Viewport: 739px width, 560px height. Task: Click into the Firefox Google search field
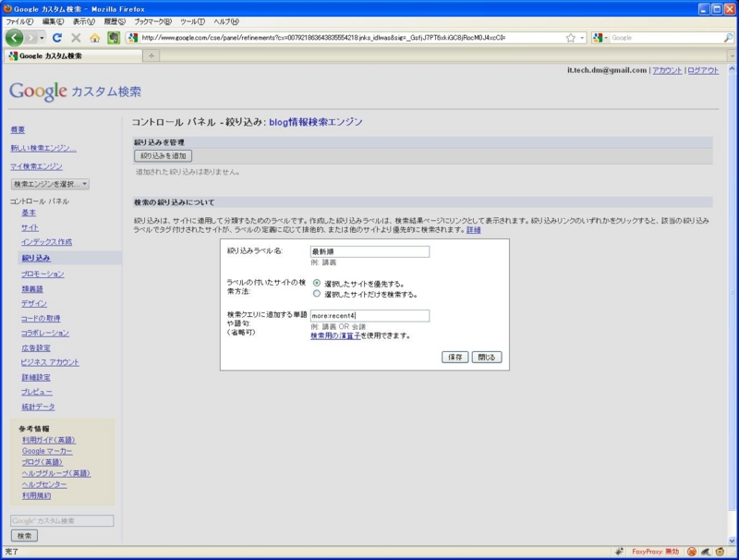coord(666,38)
